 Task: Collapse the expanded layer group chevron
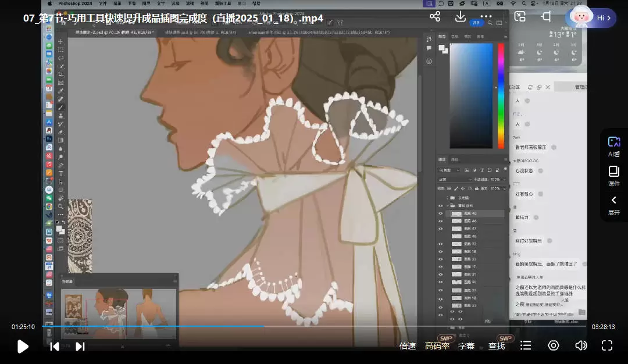click(447, 205)
